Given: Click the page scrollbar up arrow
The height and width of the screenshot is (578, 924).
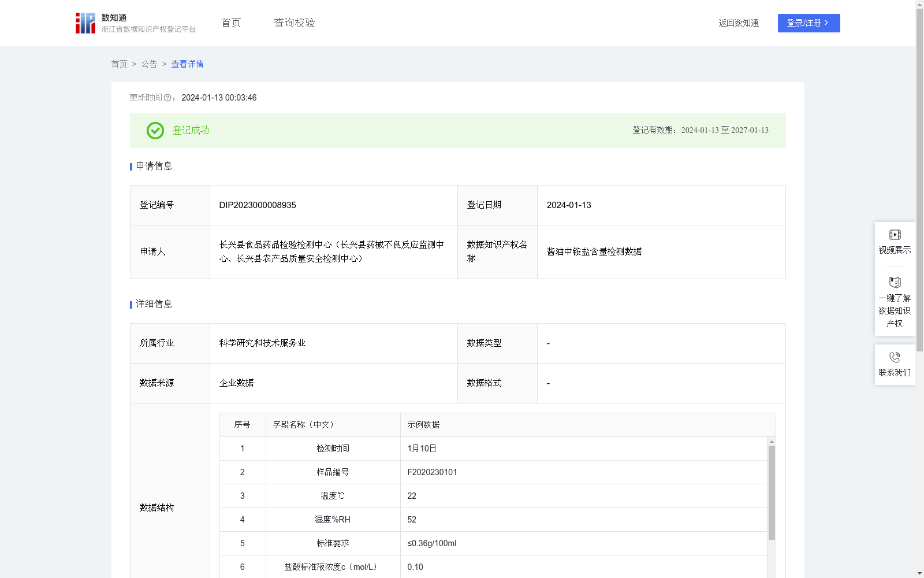Looking at the screenshot, I should click(x=919, y=4).
